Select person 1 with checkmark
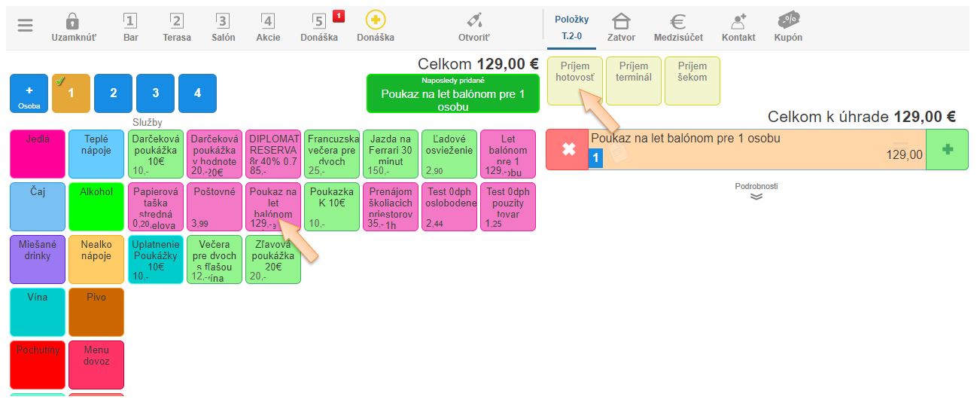Viewport: 980px width, 400px height. click(71, 93)
